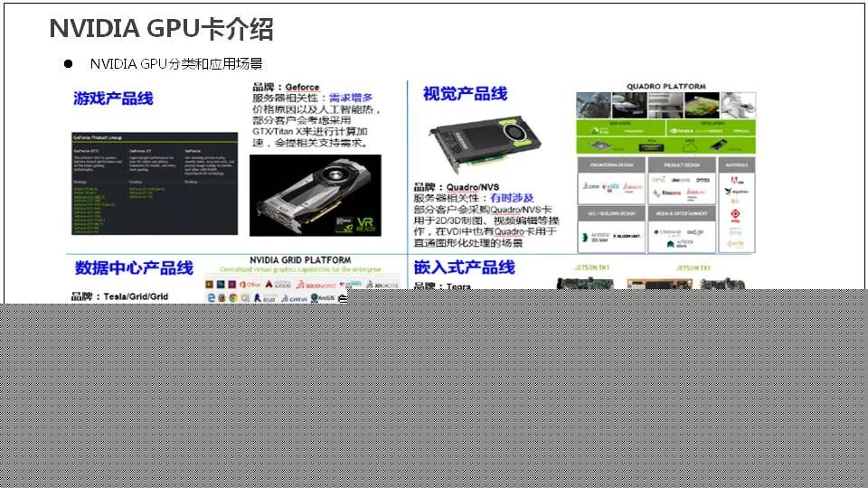Click the "JETSON TK1" label
This screenshot has width=868, height=488.
tap(591, 267)
